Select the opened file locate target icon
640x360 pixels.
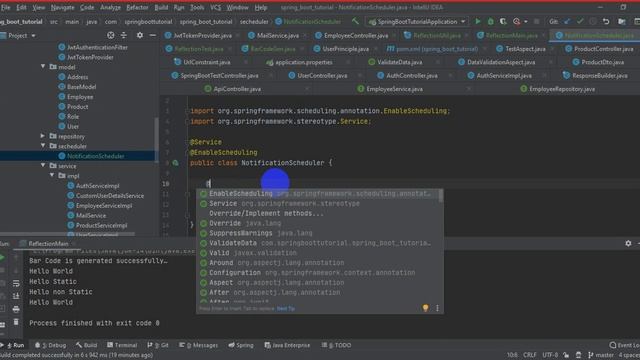[x=111, y=36]
